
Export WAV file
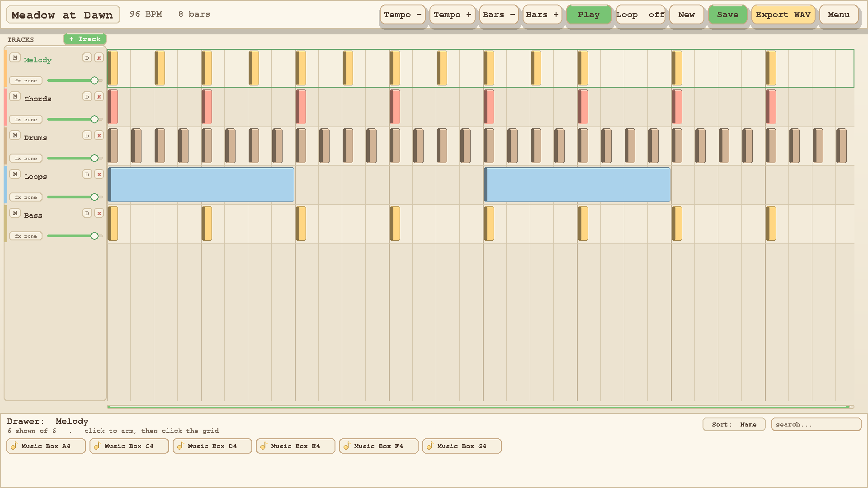pyautogui.click(x=783, y=15)
